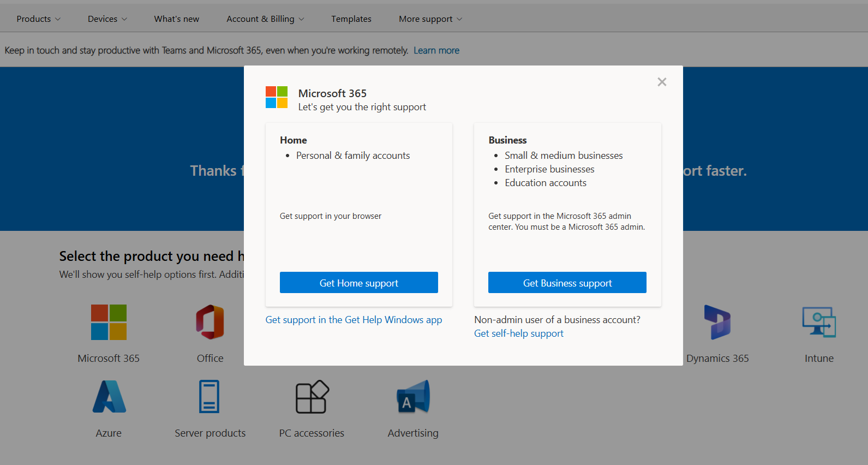Click 'Education accounts' bullet
The width and height of the screenshot is (868, 465).
pos(546,183)
